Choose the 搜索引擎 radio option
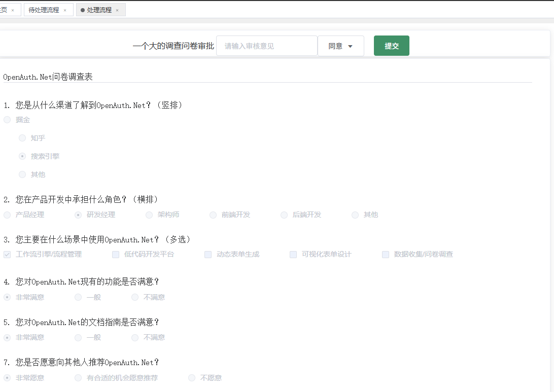 pyautogui.click(x=22, y=156)
